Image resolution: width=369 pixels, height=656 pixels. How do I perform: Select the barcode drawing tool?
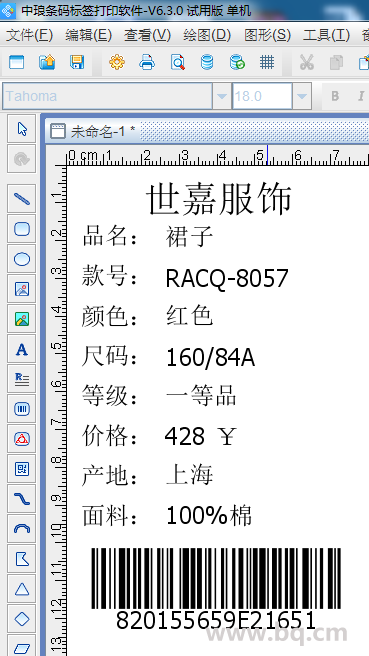[x=22, y=409]
